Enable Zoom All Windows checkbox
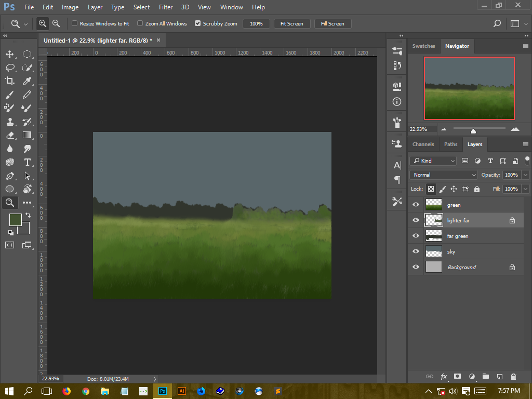 click(x=140, y=23)
